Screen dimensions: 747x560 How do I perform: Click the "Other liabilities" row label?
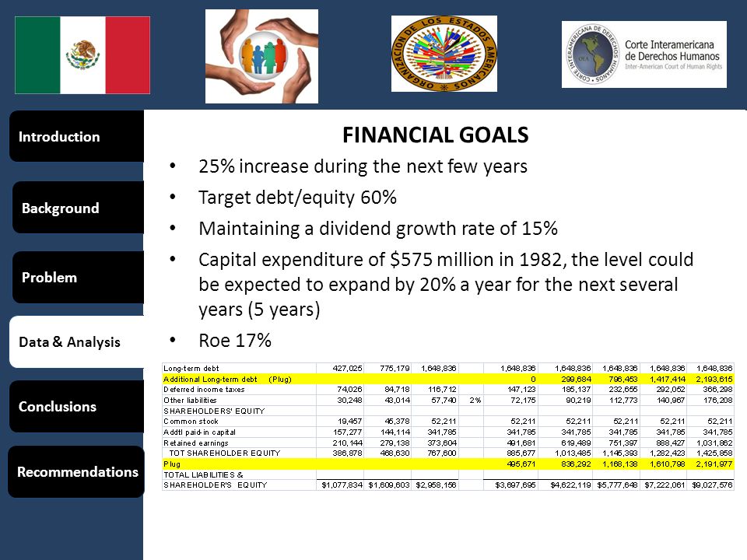pyautogui.click(x=190, y=400)
